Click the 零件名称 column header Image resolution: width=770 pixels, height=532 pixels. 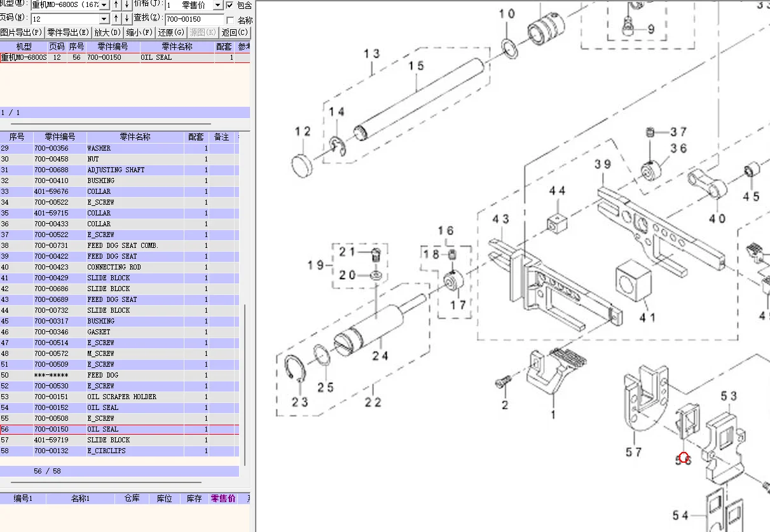[134, 136]
